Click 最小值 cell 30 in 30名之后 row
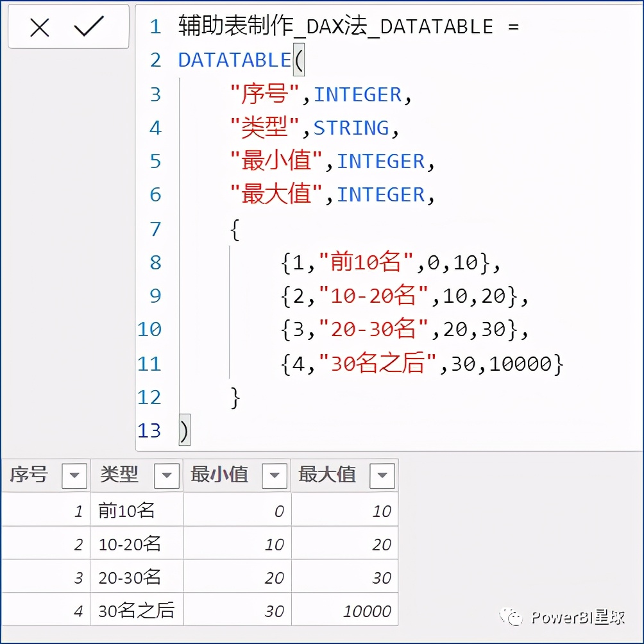Image resolution: width=644 pixels, height=644 pixels. pos(237,610)
